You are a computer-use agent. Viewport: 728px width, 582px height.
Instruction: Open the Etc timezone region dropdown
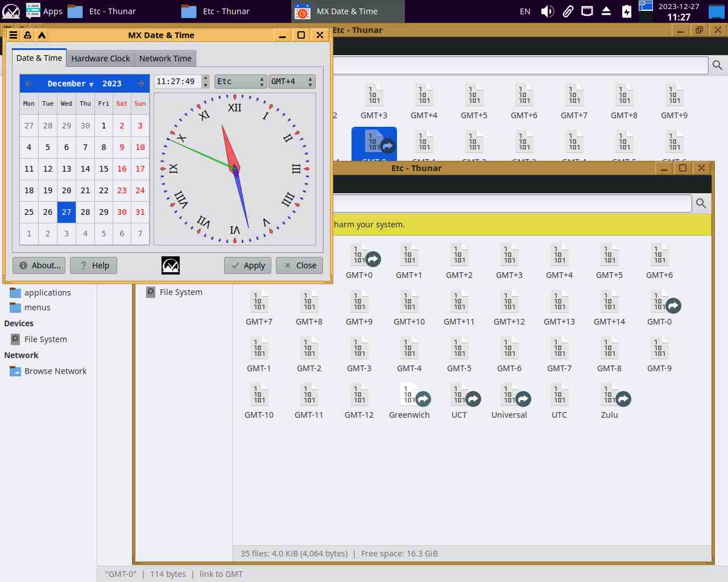[240, 82]
